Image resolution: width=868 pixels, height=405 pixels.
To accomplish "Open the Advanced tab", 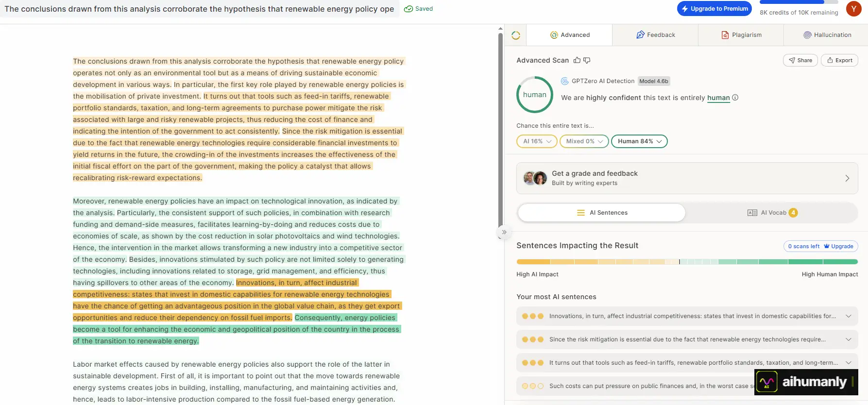I will tap(570, 35).
